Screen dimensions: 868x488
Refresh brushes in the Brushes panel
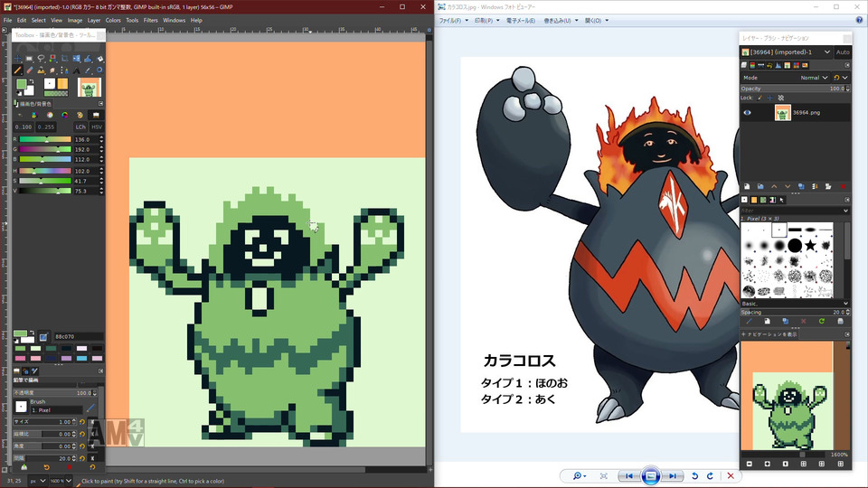[x=822, y=322]
